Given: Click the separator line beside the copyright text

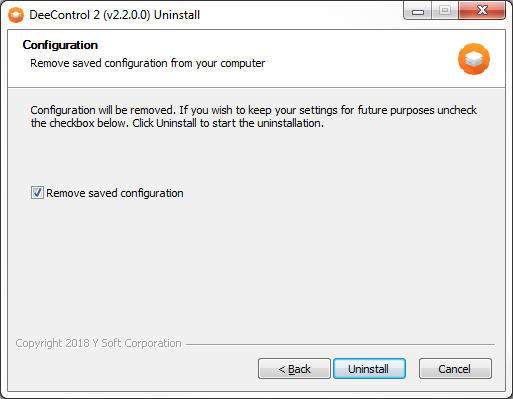Looking at the screenshot, I should (x=340, y=344).
